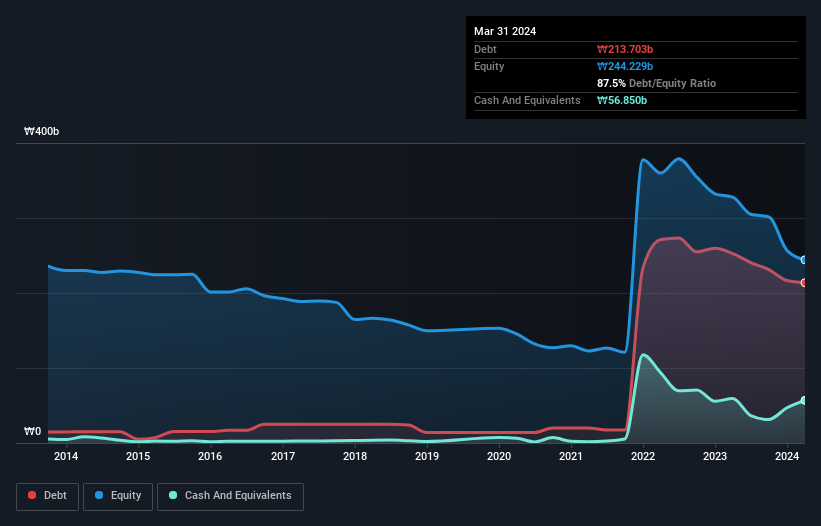
Task: Click the ₩213.703b debt value
Action: pyautogui.click(x=625, y=49)
